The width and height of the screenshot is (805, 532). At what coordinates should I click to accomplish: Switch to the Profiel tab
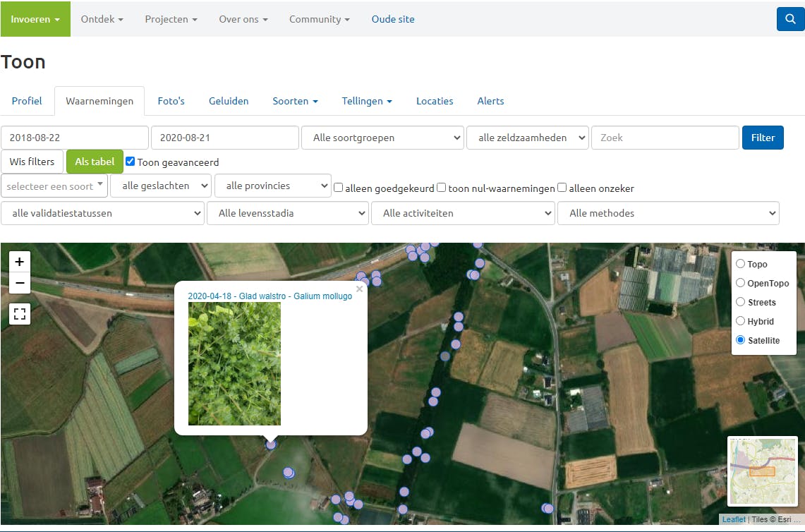tap(27, 101)
